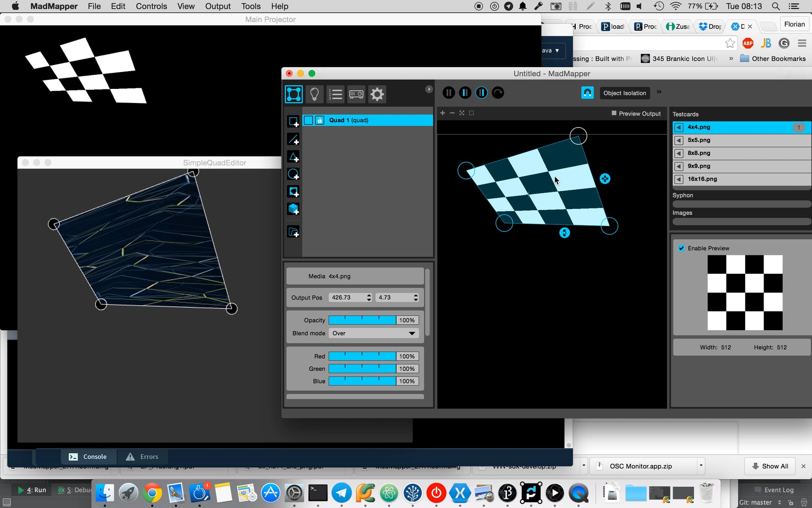
Task: Open the Projector output settings icon
Action: (356, 94)
